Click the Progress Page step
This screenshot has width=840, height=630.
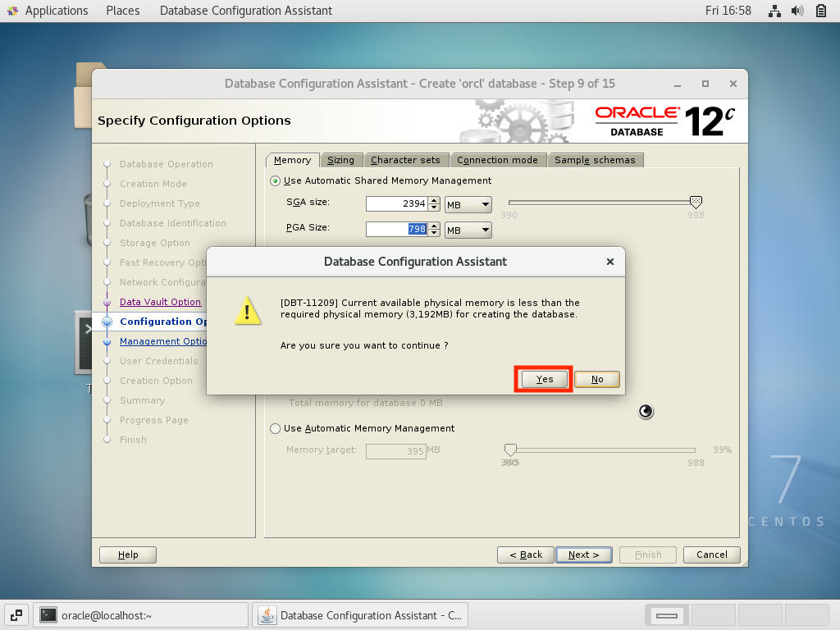point(153,420)
